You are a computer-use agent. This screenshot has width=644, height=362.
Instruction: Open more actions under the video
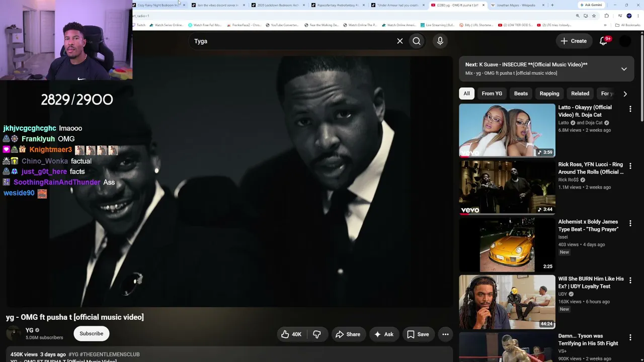coord(445,334)
